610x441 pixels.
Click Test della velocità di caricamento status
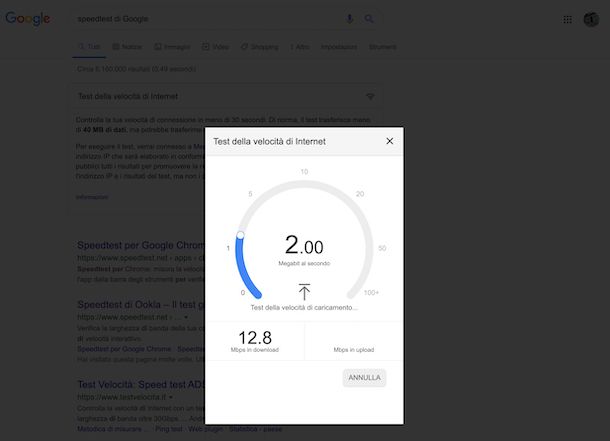304,308
